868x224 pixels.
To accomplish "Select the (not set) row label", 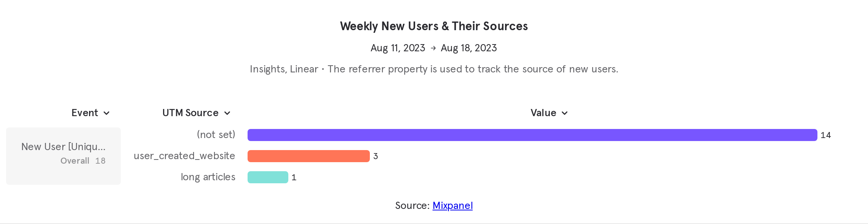I will coord(216,134).
